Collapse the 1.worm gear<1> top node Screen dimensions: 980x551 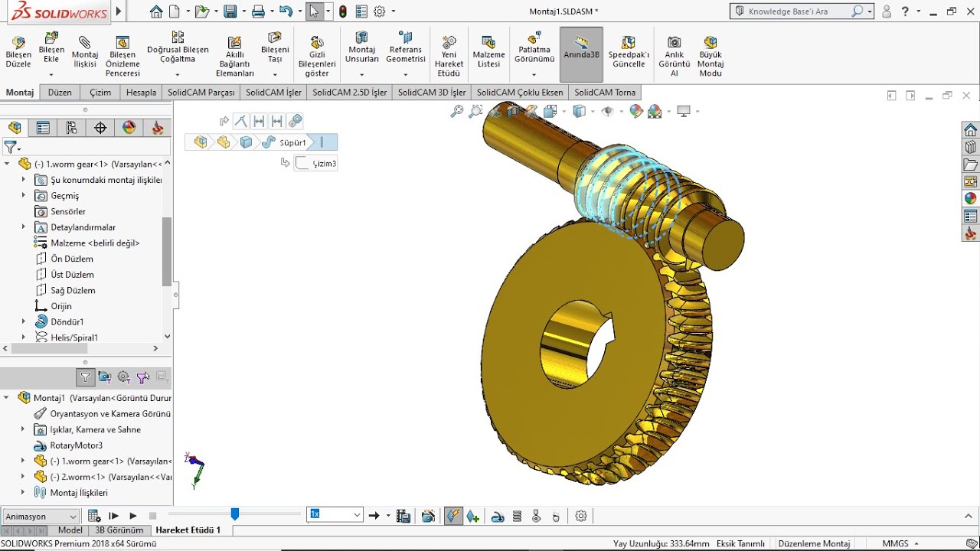click(7, 164)
